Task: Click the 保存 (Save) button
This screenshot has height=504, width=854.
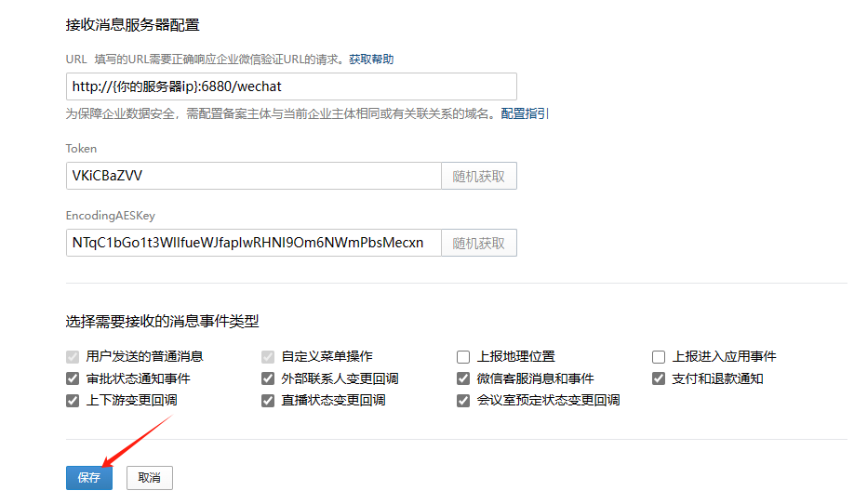Action: click(x=89, y=477)
